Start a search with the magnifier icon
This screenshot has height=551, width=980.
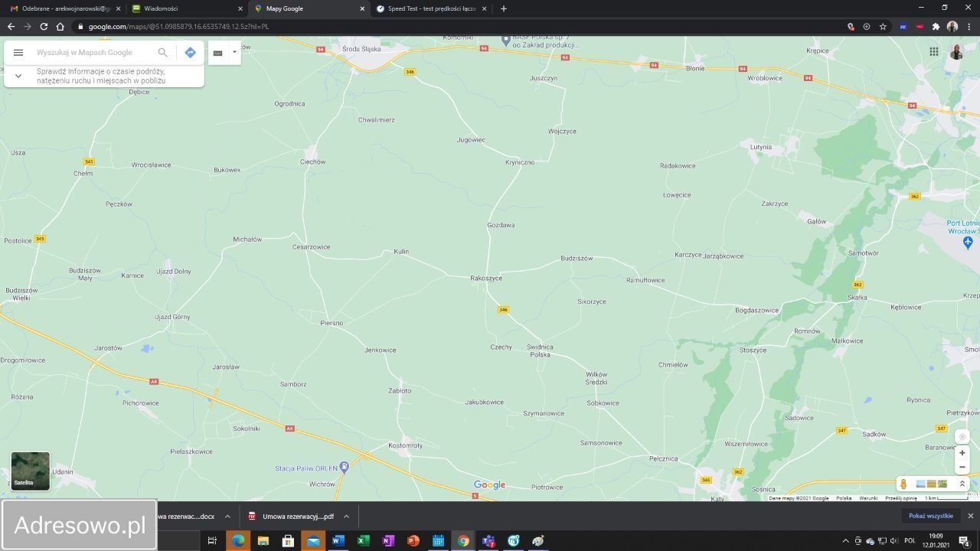[162, 52]
